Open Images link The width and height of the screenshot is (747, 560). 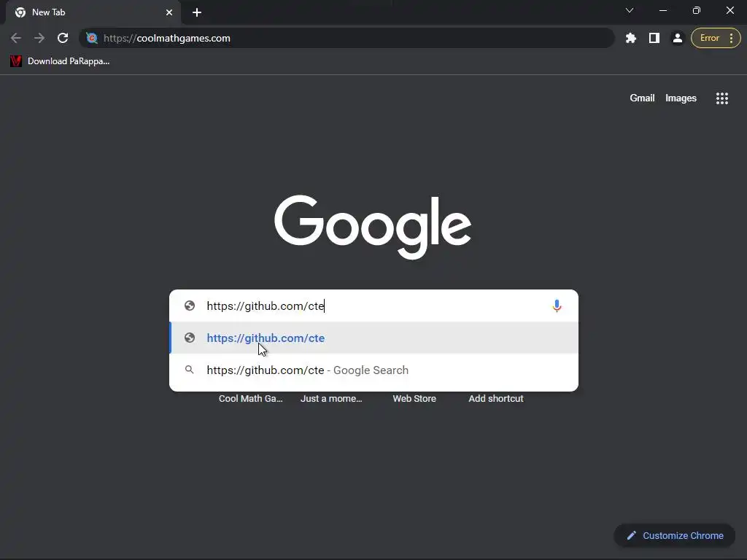pyautogui.click(x=681, y=98)
